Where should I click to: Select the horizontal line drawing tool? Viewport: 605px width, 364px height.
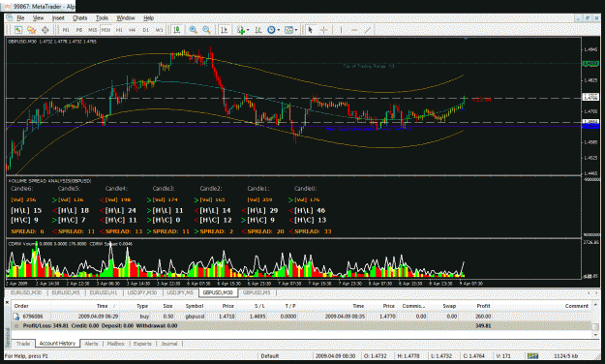(354, 30)
